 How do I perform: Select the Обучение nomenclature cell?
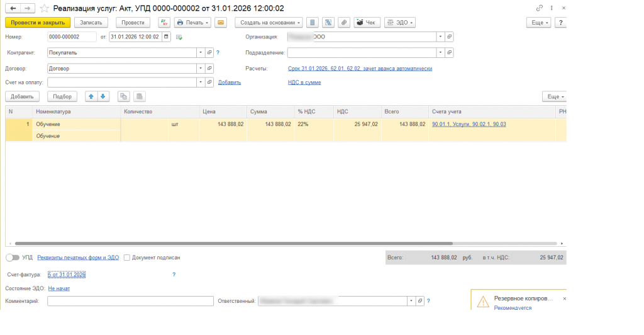[76, 124]
